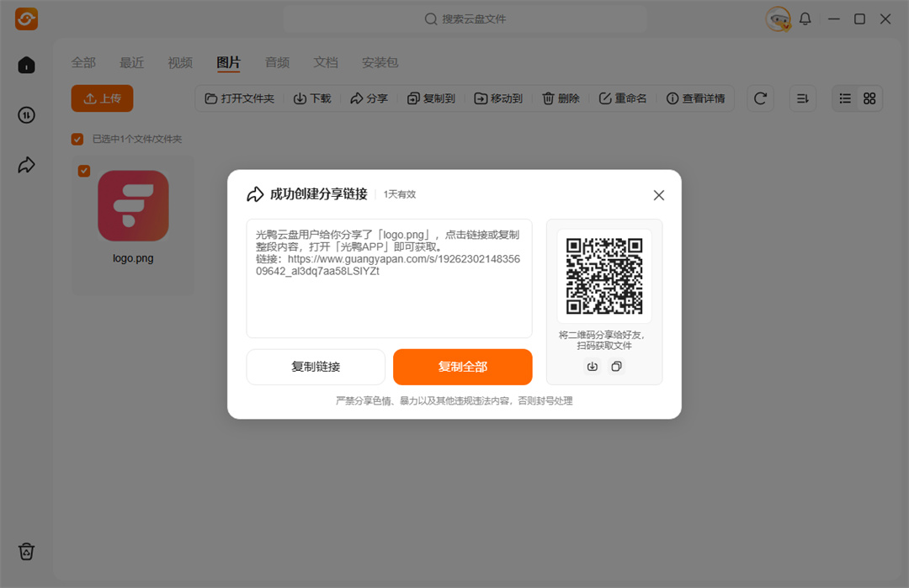
Task: Click the 将二维码分享给好友 caption
Action: click(x=604, y=340)
